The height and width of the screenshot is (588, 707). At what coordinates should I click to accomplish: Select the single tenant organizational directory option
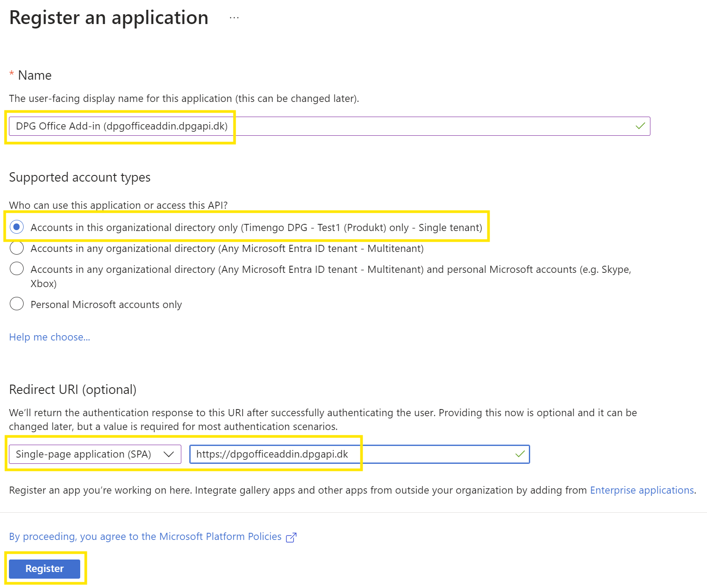pos(17,227)
